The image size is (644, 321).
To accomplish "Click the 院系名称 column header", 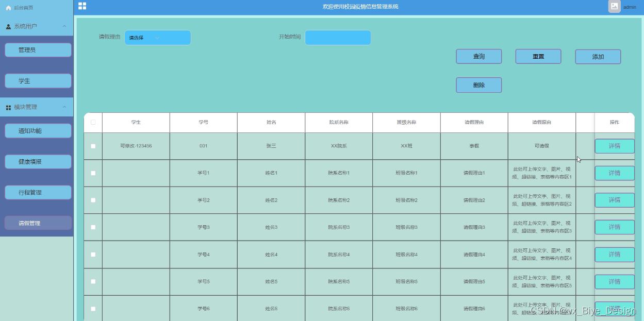I will click(339, 123).
